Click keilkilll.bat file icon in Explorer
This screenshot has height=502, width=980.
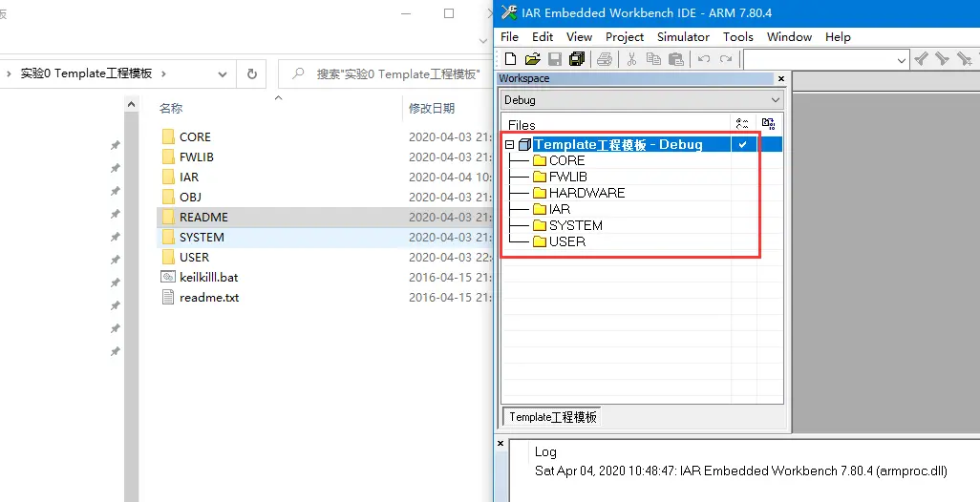[x=167, y=277]
